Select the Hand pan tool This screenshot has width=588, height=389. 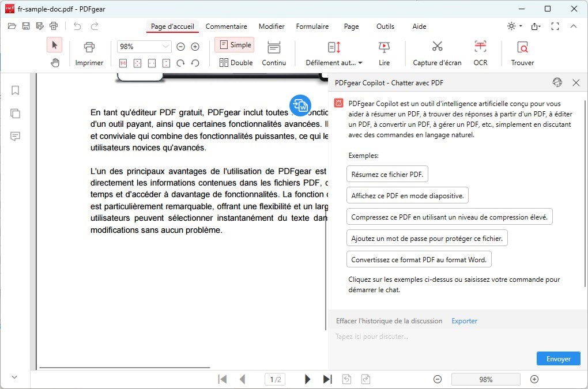click(x=55, y=63)
